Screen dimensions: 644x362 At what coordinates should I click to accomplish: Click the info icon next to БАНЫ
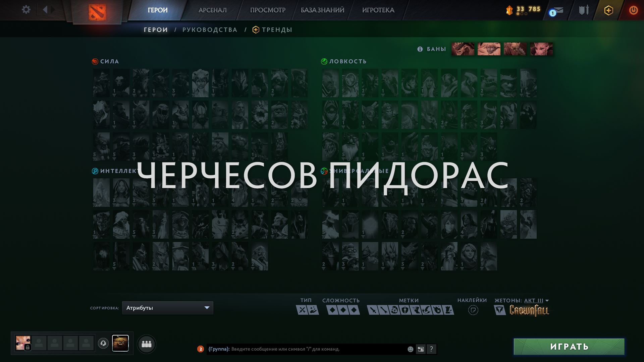coord(420,49)
